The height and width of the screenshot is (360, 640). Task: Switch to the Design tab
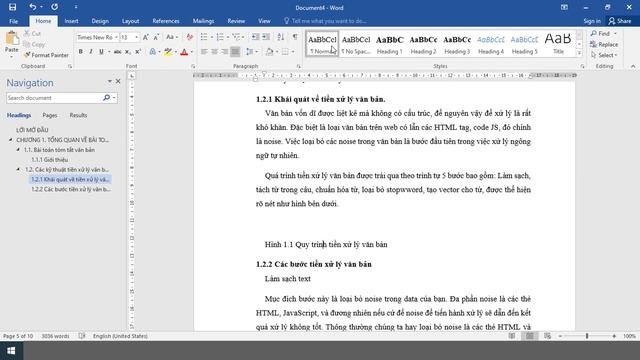[100, 21]
